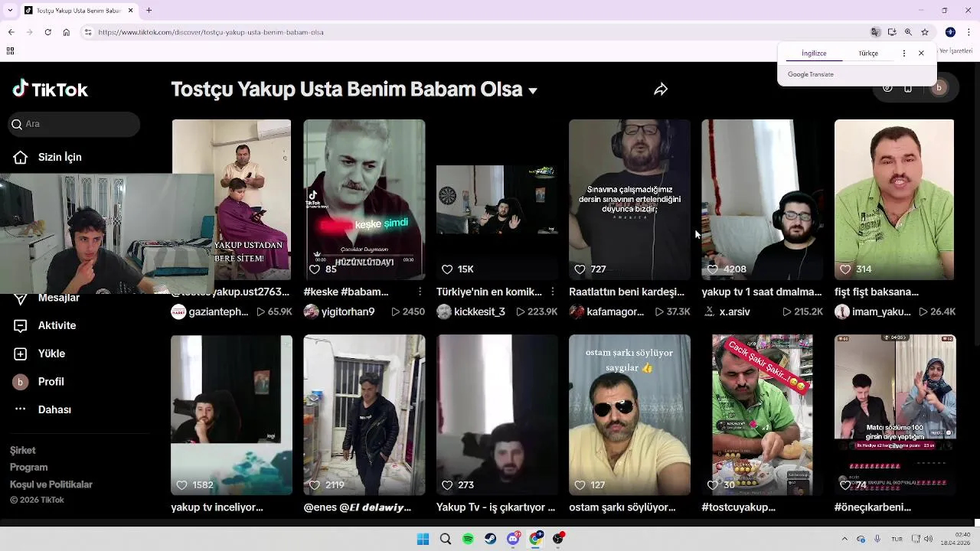The width and height of the screenshot is (980, 551).
Task: Like the yakup tv inceliyor video (1582)
Action: tap(181, 485)
